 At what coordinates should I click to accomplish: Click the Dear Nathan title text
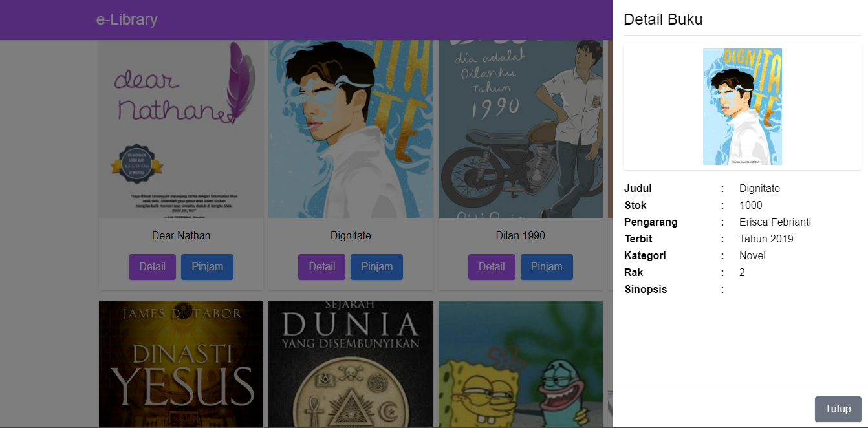tap(181, 236)
